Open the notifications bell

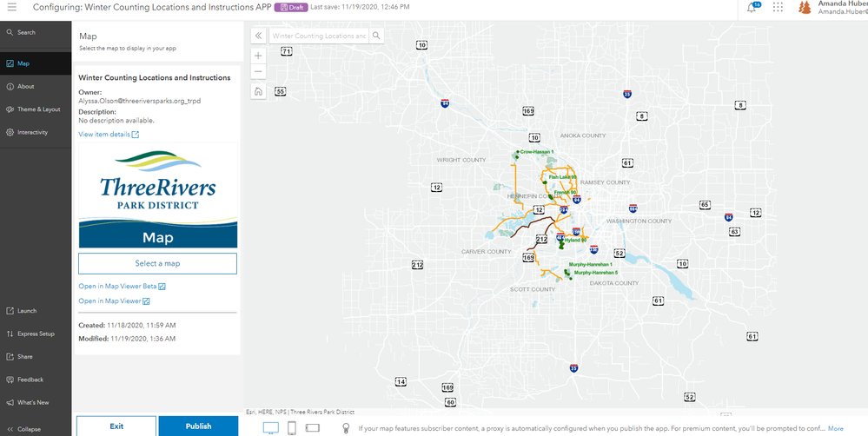tap(752, 8)
